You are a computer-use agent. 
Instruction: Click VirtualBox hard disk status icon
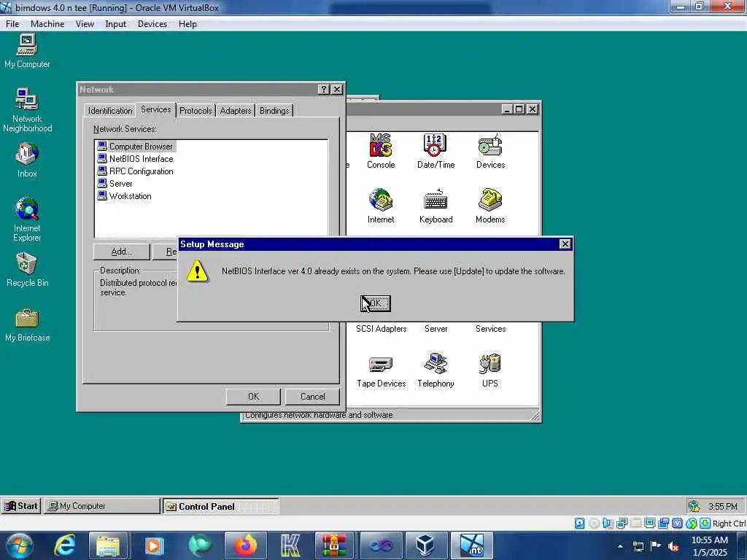pos(579,524)
